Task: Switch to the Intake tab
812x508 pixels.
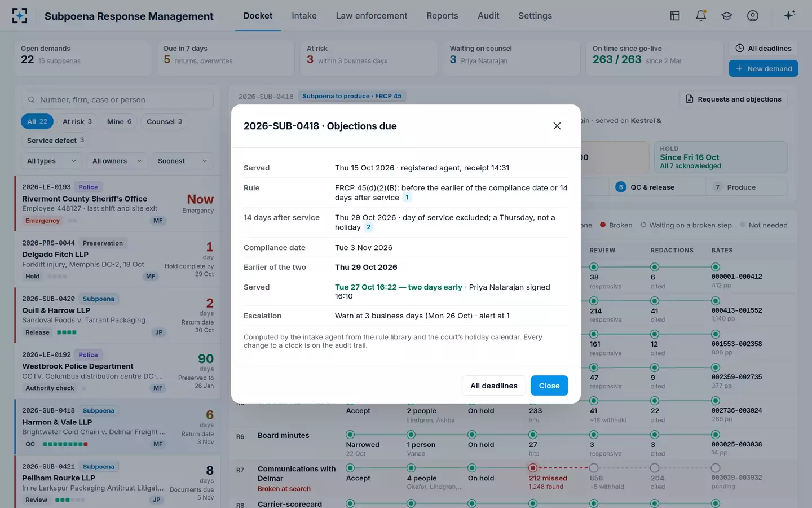Action: (304, 16)
